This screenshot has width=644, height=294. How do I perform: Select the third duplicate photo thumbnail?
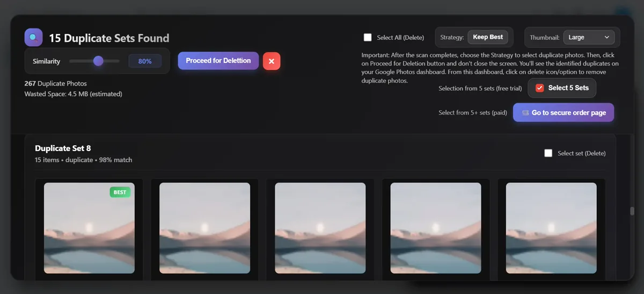pyautogui.click(x=320, y=228)
